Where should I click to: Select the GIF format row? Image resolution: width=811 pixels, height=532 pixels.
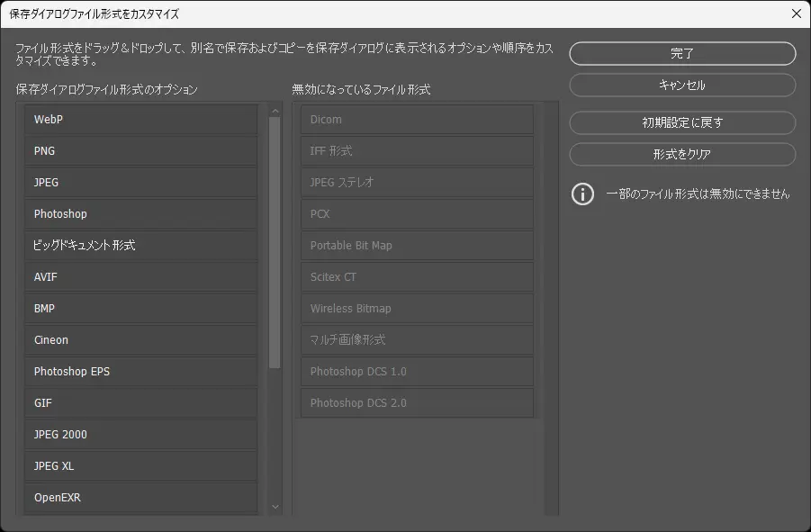(140, 403)
